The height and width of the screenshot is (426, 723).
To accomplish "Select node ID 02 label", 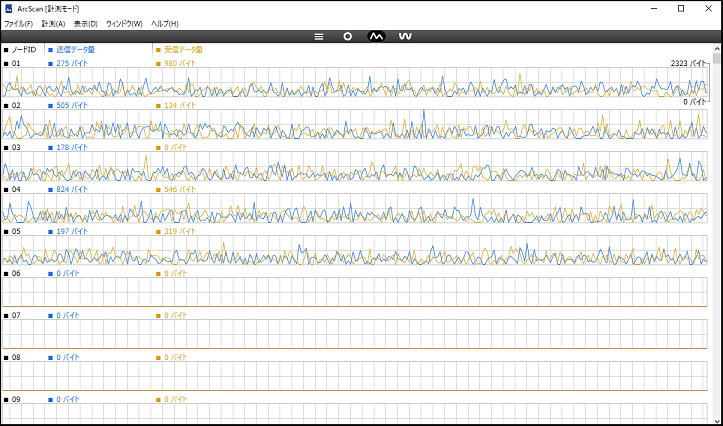I will [16, 106].
